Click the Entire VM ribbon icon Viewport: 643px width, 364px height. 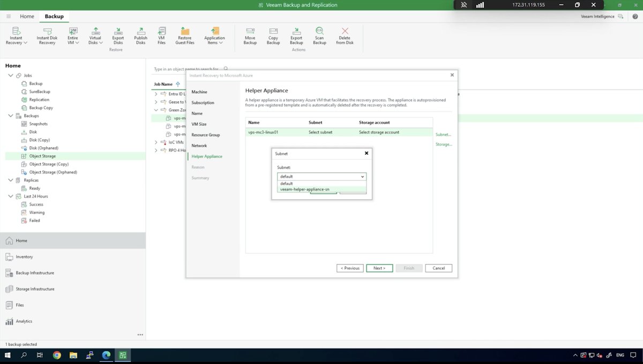click(73, 35)
